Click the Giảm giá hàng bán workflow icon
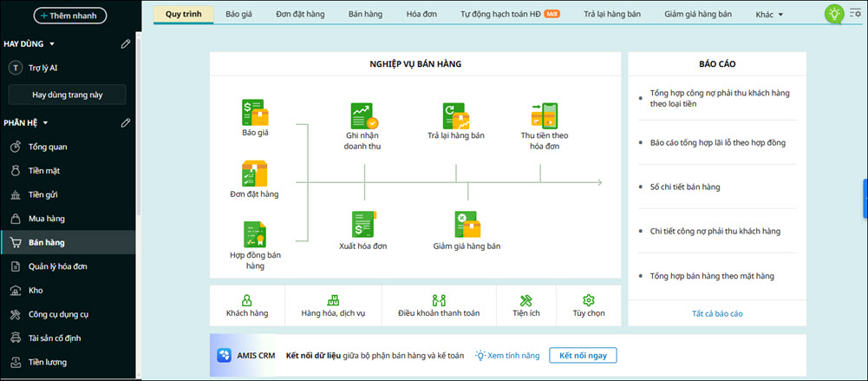Viewport: 868px width, 381px height. 467,225
